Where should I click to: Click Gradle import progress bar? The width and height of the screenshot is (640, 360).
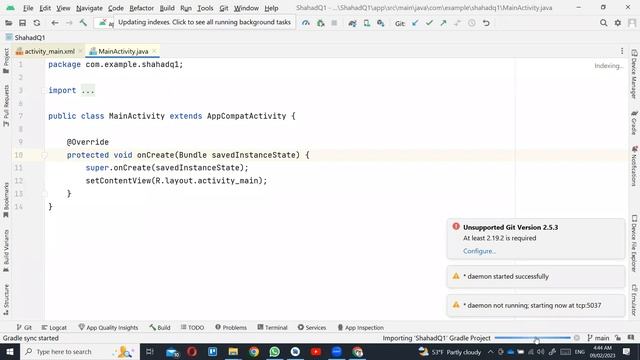point(532,338)
